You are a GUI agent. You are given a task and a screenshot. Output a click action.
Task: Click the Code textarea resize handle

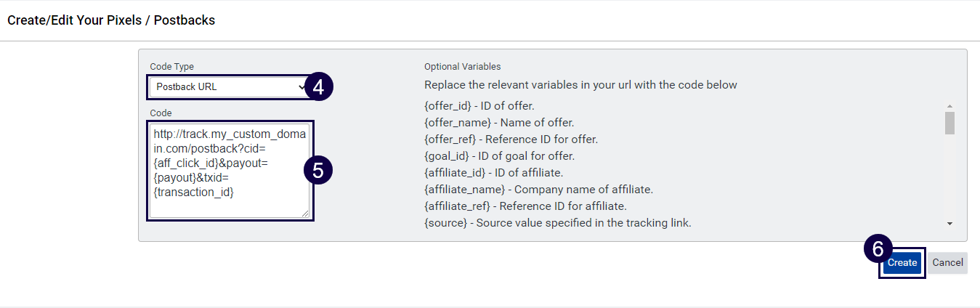(x=305, y=214)
